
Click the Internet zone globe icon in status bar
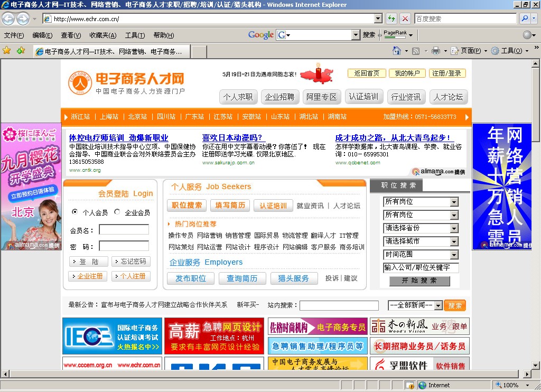(x=422, y=385)
